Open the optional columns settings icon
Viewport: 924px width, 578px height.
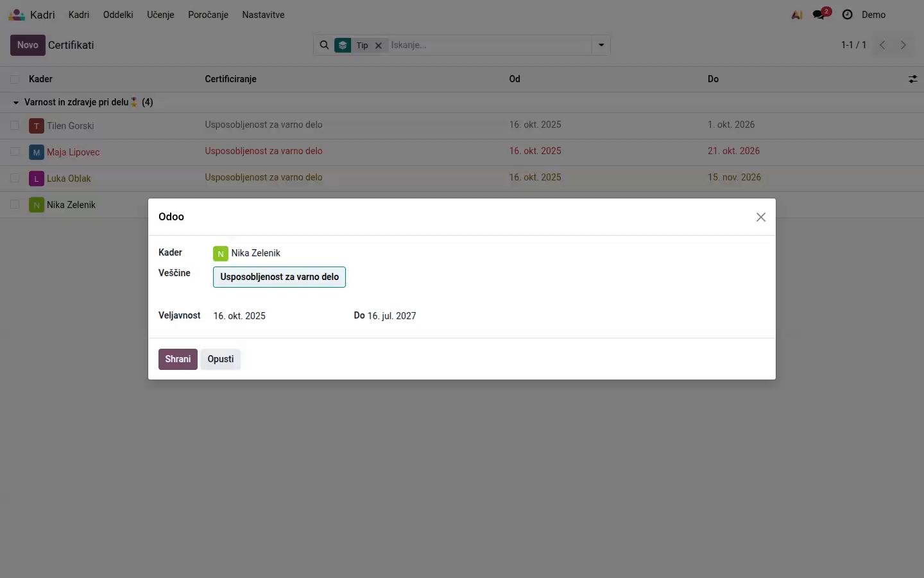912,79
